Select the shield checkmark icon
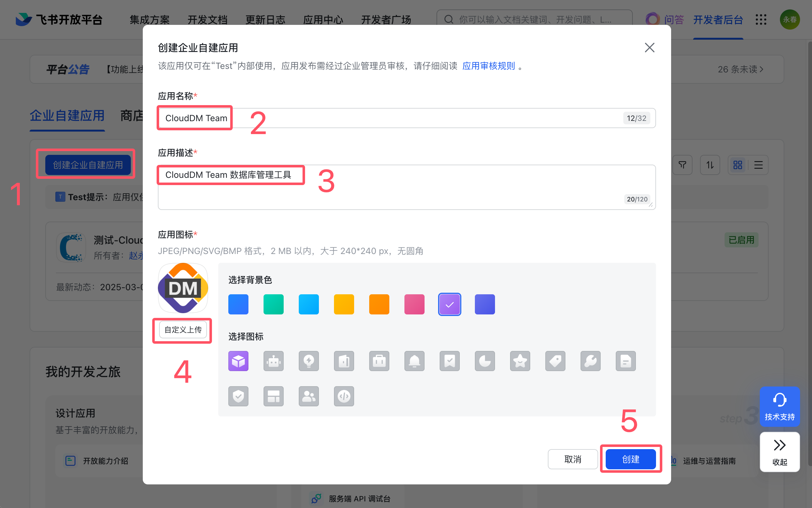This screenshot has height=508, width=812. pos(238,397)
